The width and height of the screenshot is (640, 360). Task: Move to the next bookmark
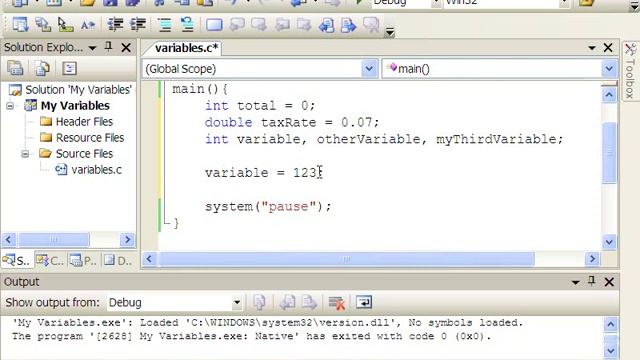(x=259, y=24)
